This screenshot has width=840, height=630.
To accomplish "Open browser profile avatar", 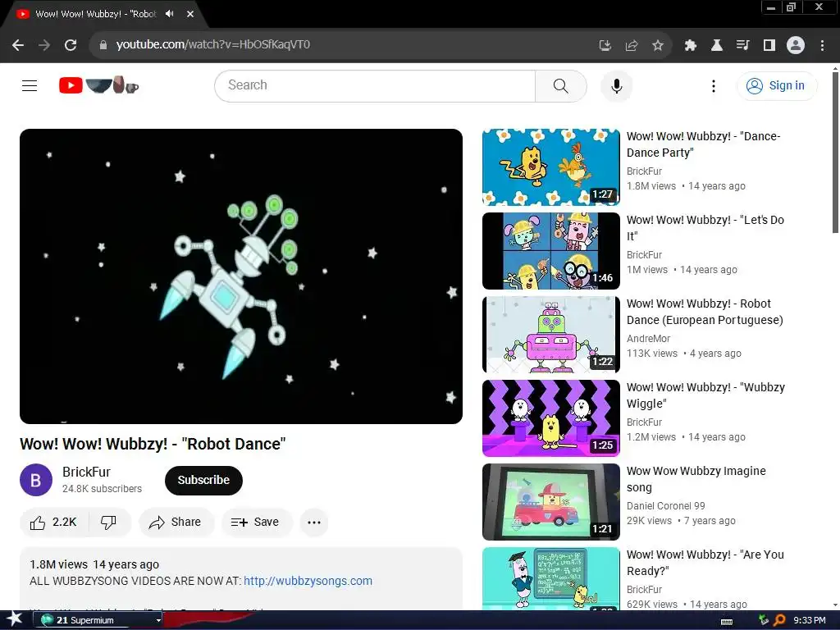I will click(796, 45).
